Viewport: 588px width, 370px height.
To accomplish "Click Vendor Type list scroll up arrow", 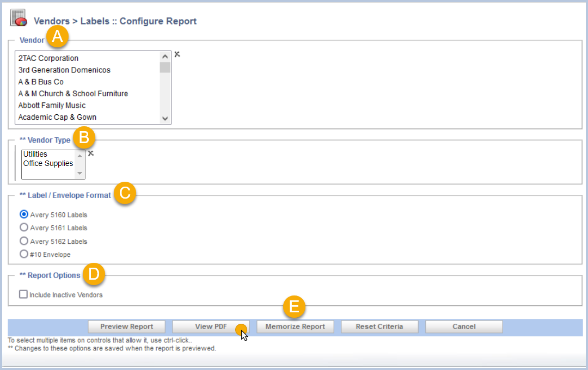I will pyautogui.click(x=79, y=156).
